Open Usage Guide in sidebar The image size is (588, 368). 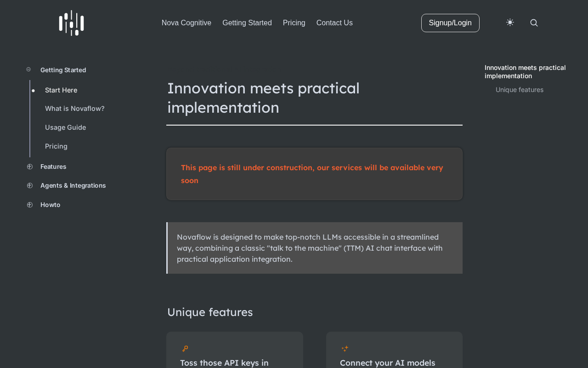66,127
